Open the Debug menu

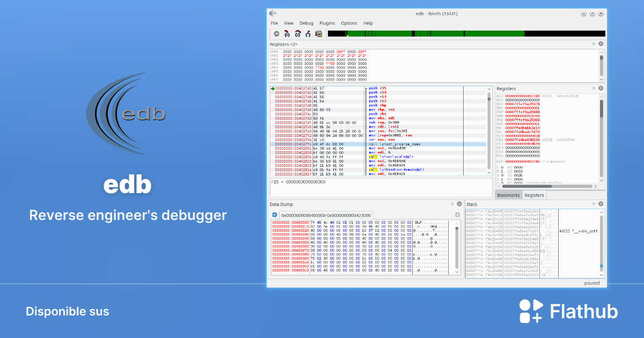pyautogui.click(x=306, y=23)
